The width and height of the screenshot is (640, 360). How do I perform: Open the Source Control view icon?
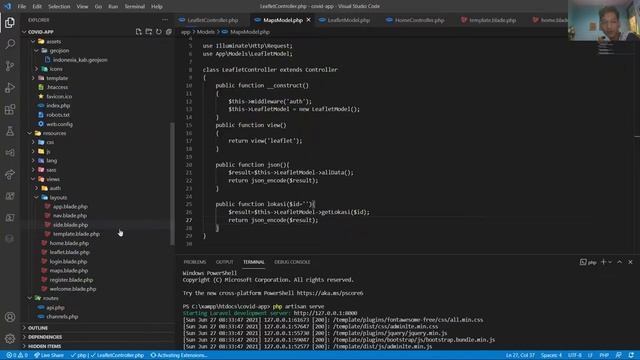(x=10, y=66)
